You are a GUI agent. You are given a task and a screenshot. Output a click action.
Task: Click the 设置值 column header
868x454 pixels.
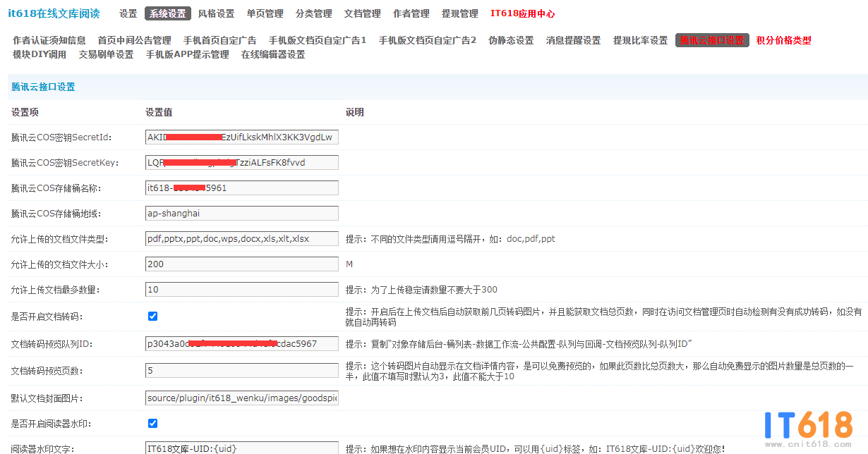coord(159,112)
